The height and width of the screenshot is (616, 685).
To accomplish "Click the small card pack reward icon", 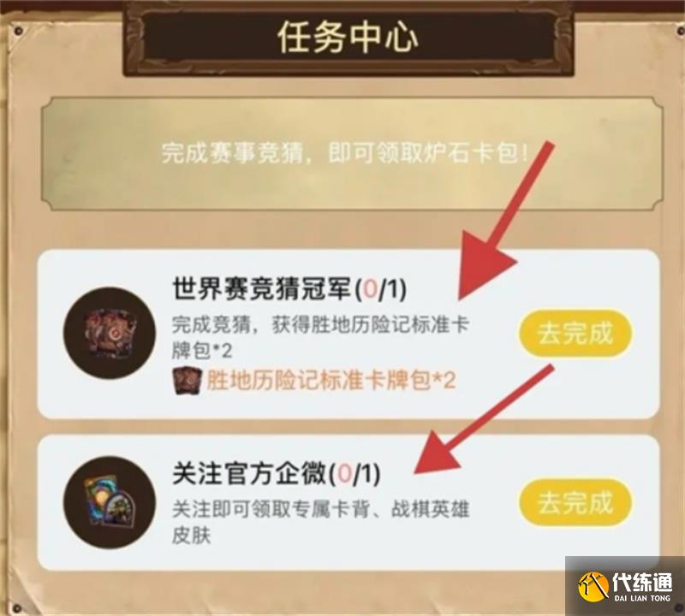I will (x=187, y=381).
